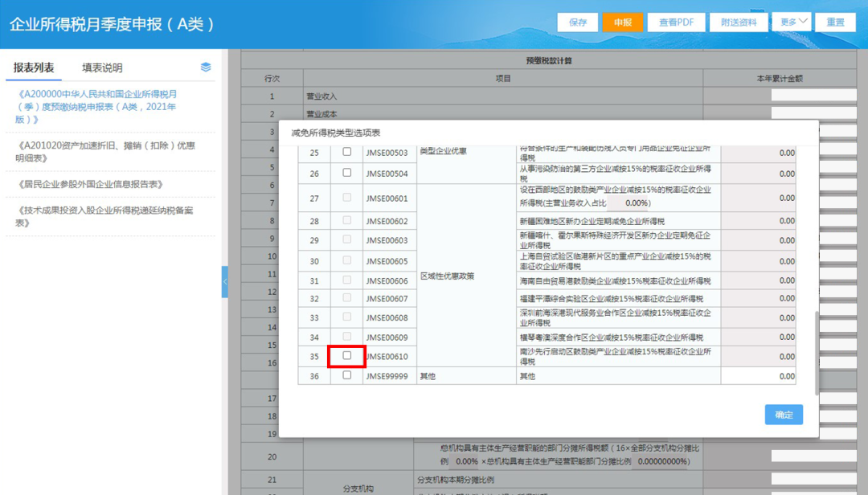Click the dialog's vertical scrollbar
The height and width of the screenshot is (495, 868).
pyautogui.click(x=817, y=354)
